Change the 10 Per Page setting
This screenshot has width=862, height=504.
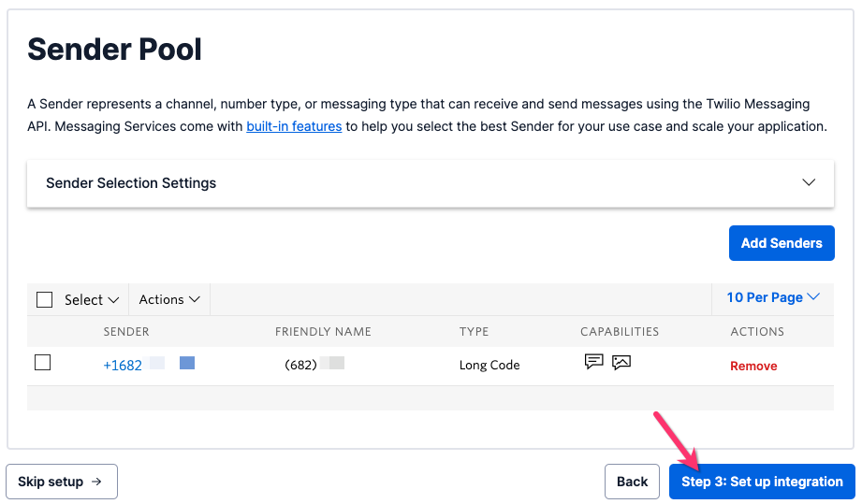[x=772, y=297]
